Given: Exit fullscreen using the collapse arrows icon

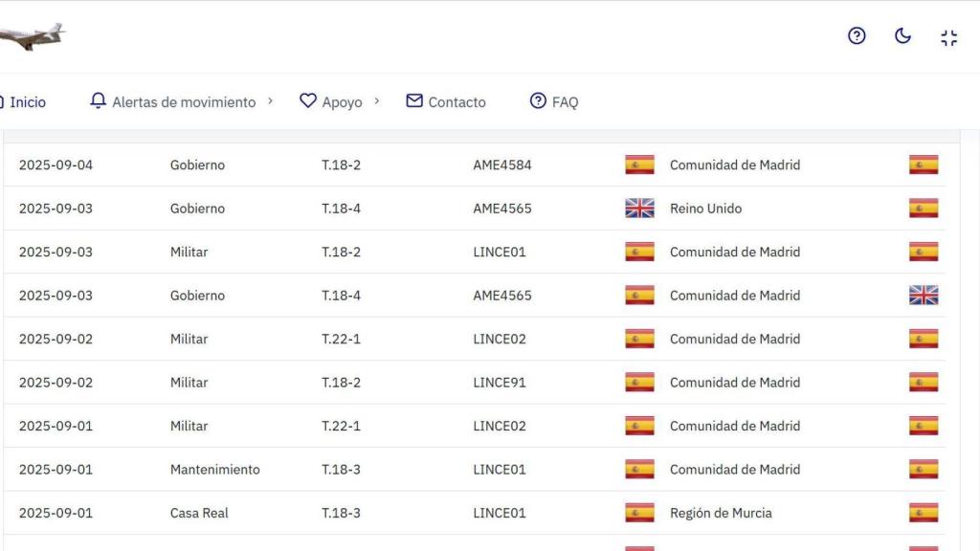Looking at the screenshot, I should (x=948, y=37).
